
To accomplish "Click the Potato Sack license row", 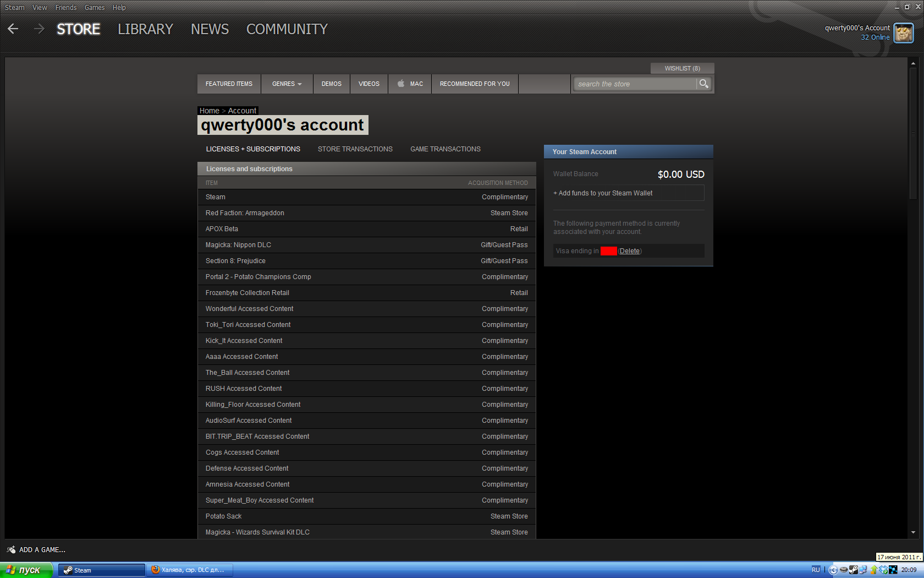I will 366,516.
